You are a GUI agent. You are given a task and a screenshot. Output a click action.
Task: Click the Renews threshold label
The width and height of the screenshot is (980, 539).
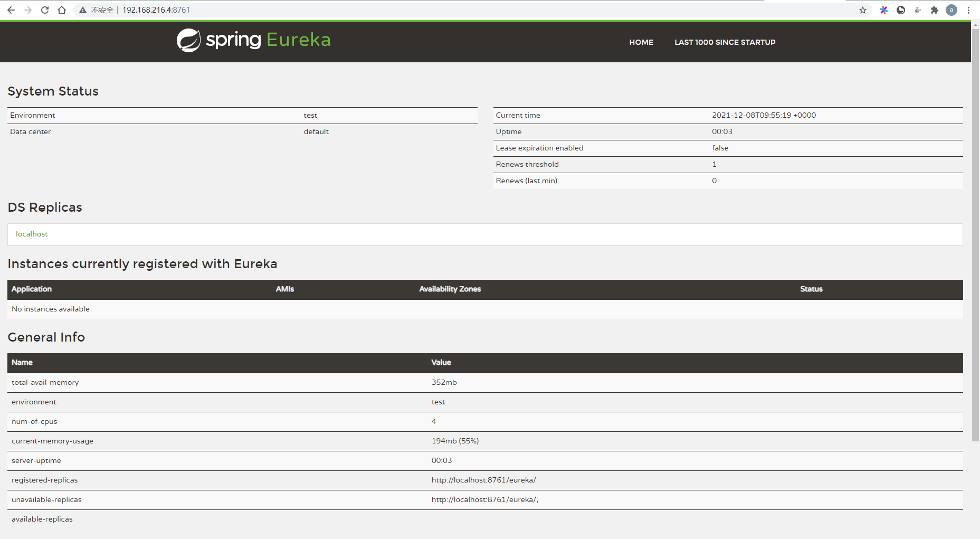527,165
